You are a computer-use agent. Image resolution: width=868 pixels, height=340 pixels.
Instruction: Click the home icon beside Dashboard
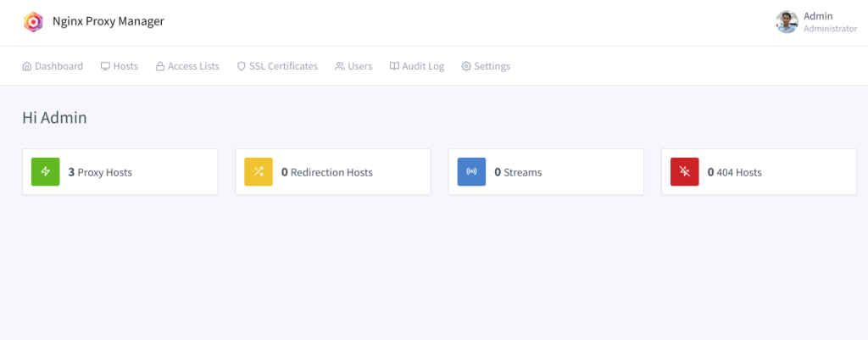[x=27, y=66]
